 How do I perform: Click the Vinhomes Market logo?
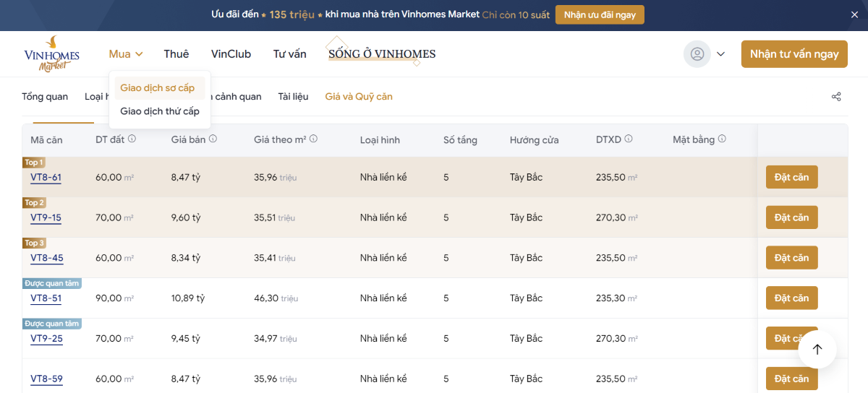[51, 54]
